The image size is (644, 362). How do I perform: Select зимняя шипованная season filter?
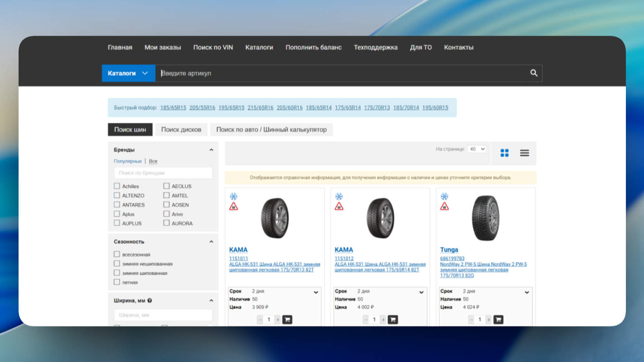[117, 273]
